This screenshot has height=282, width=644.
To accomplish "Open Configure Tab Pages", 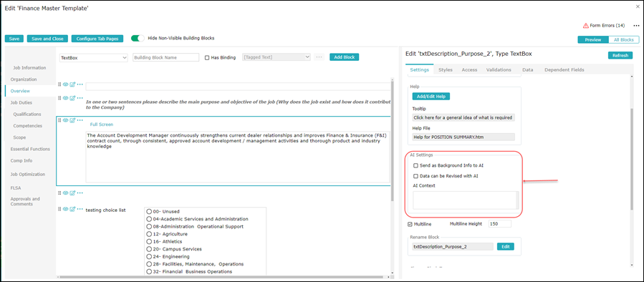I will coord(97,39).
